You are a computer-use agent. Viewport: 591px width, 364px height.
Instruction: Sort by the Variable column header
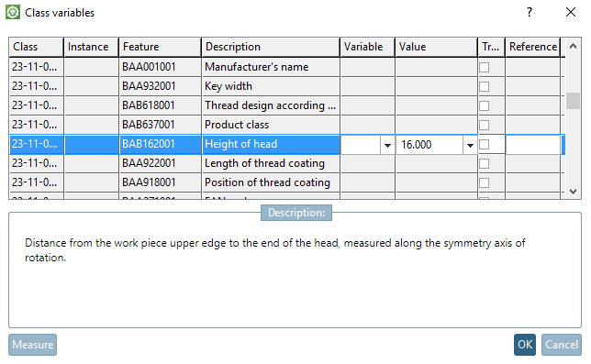(367, 47)
